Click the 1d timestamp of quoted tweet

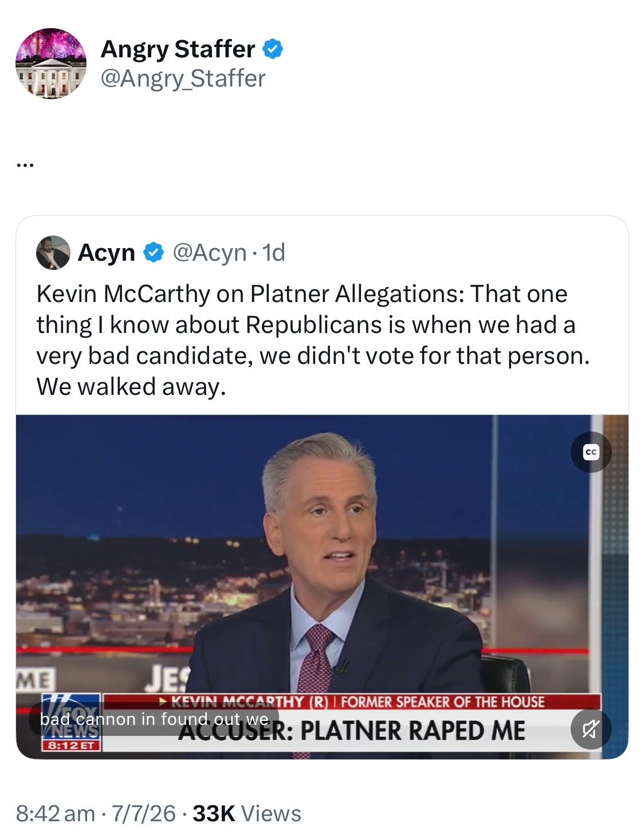coord(273,252)
